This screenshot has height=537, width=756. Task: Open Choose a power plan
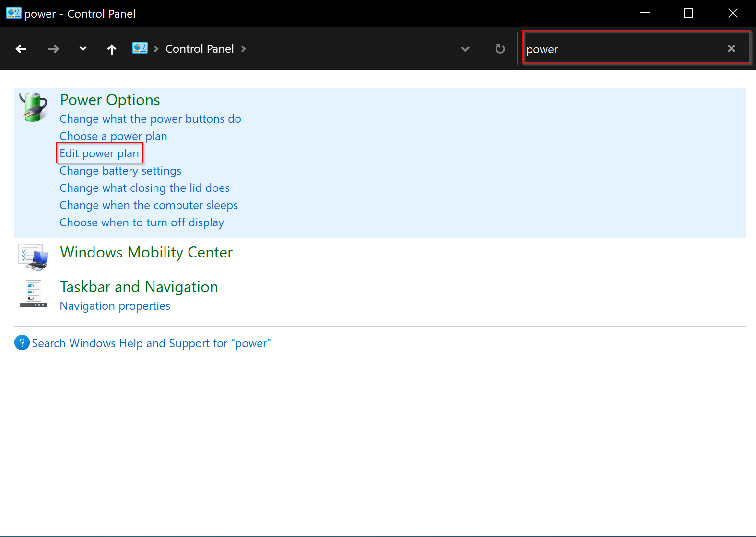(113, 136)
